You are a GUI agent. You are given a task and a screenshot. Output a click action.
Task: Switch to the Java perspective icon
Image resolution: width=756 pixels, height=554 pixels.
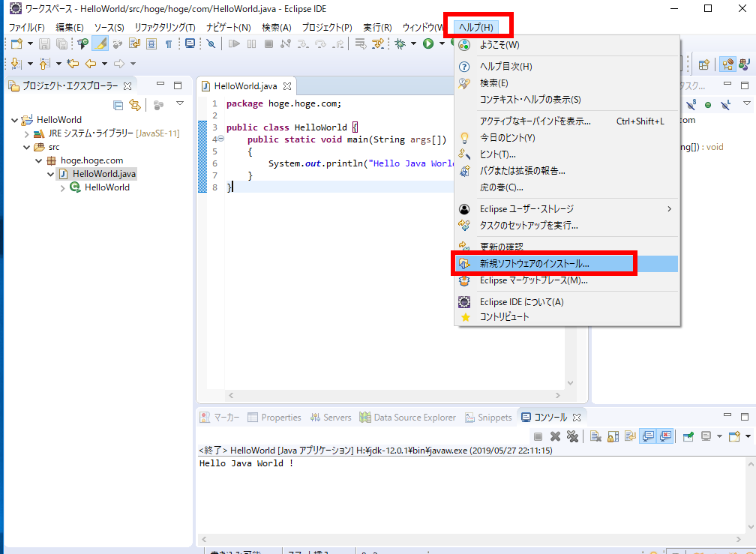[x=744, y=64]
